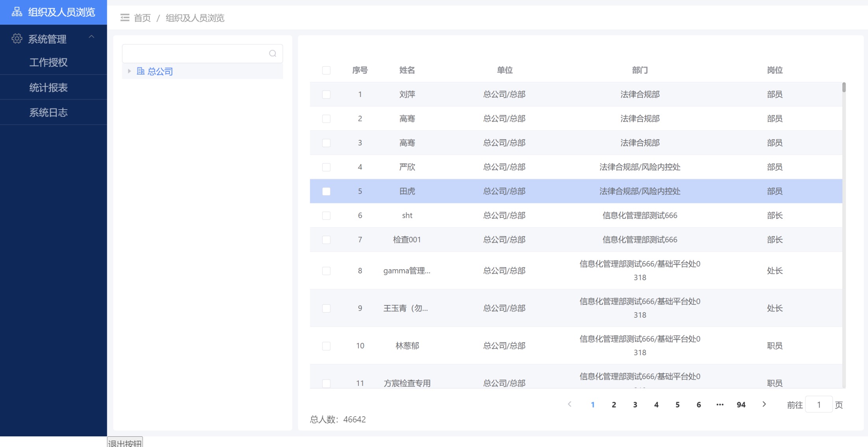868x447 pixels.
Task: Click the 序号 column header
Action: click(360, 70)
